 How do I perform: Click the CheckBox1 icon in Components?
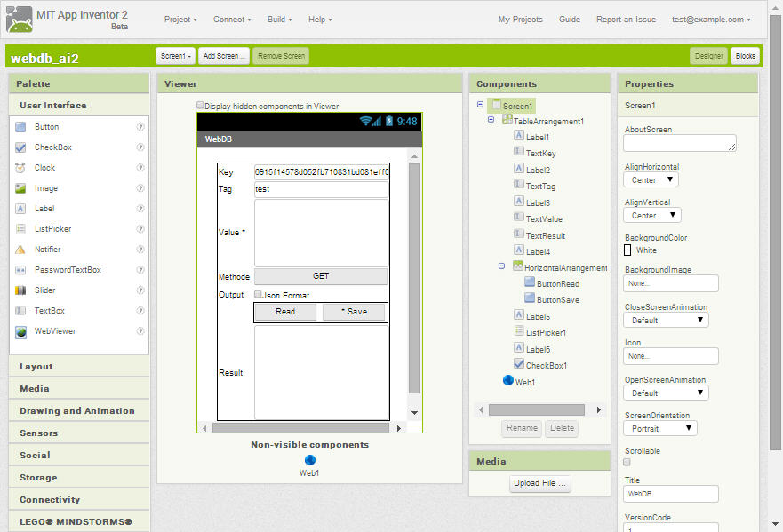(519, 364)
